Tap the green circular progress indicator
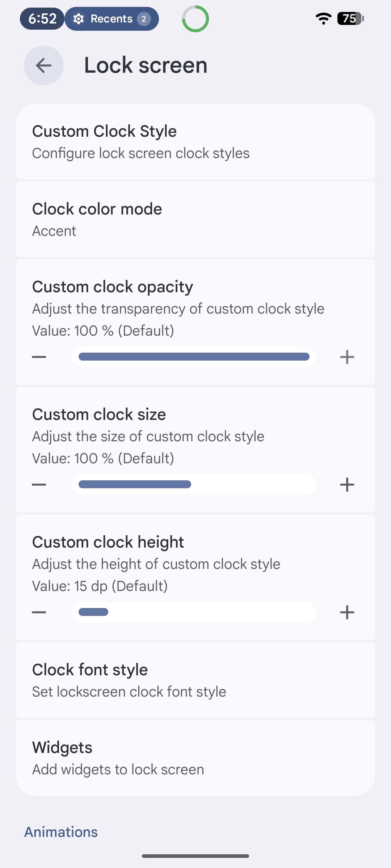391x868 pixels. coord(195,19)
